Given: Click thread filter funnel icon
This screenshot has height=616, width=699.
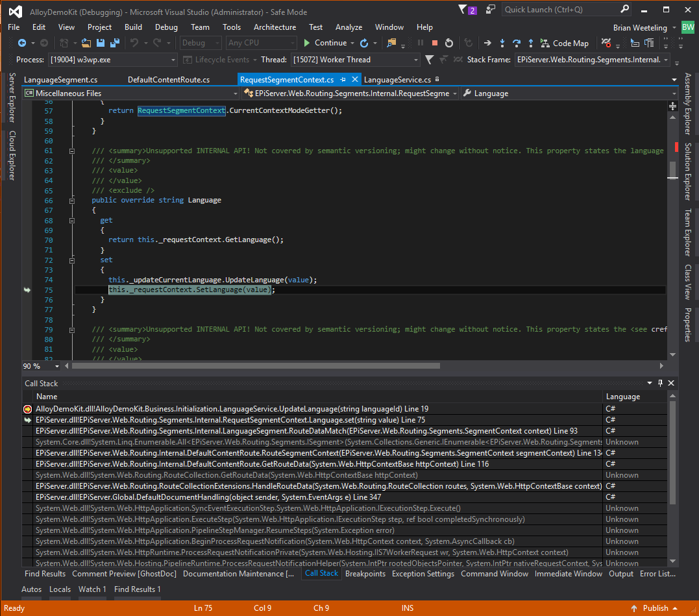Looking at the screenshot, I should tap(429, 60).
